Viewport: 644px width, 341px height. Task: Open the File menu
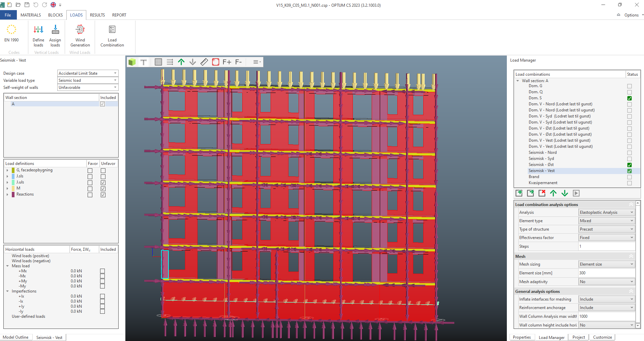[8, 15]
